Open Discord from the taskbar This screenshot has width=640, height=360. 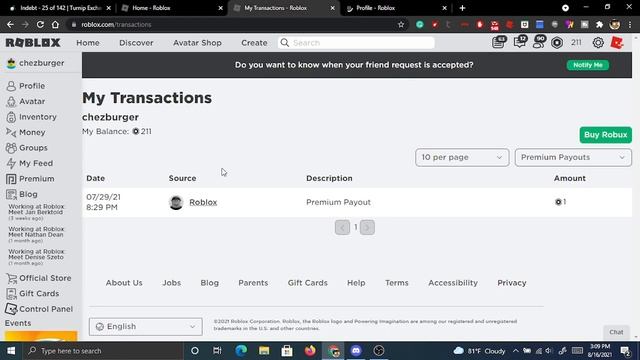click(356, 351)
